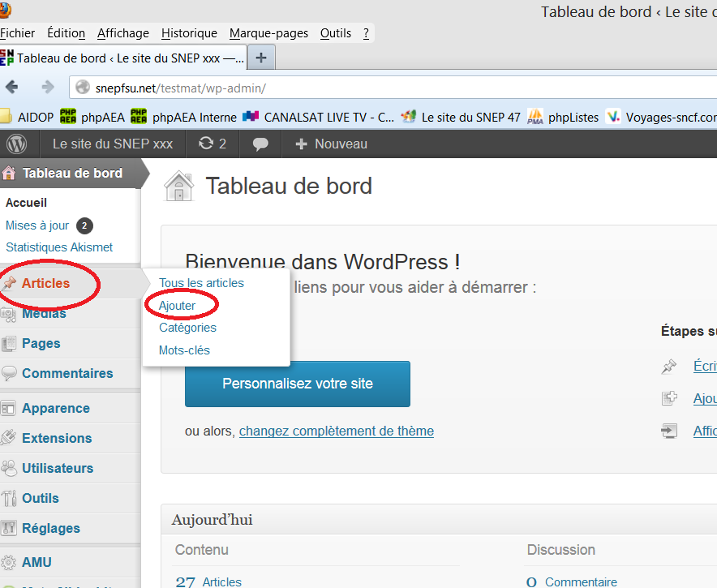Click the browser forward arrow
This screenshot has width=717, height=588.
tap(47, 88)
